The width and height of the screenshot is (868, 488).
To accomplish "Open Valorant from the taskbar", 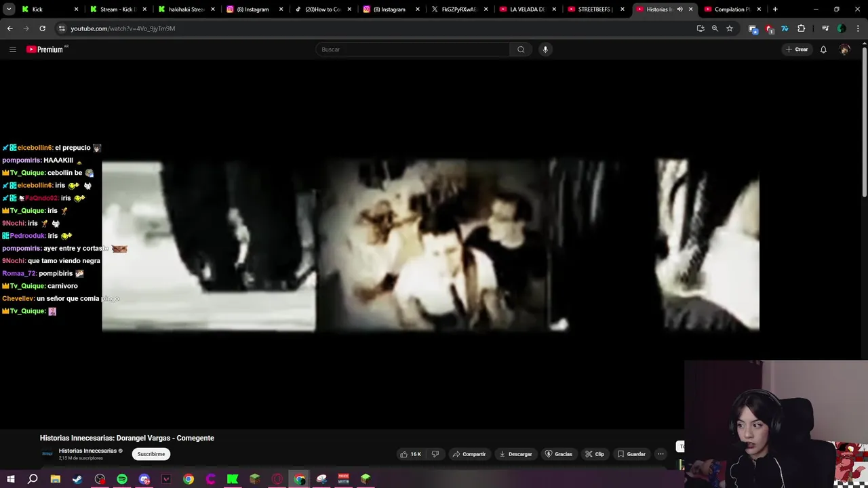I will pos(166,479).
